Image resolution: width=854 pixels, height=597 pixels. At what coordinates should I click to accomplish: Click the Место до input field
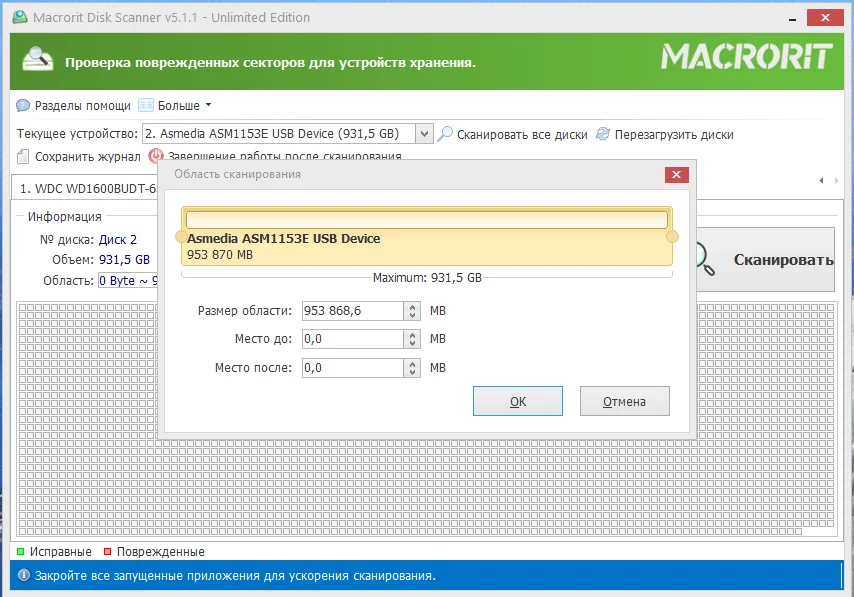[x=353, y=339]
